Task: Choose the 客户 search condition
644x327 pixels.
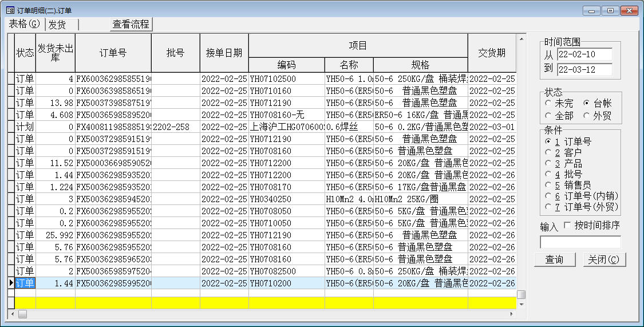Action: [548, 153]
